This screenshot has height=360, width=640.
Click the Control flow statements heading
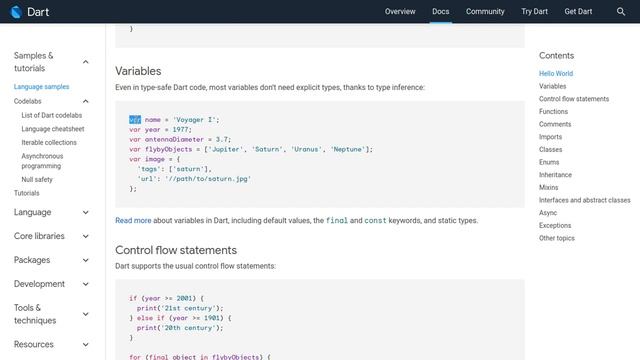point(176,250)
